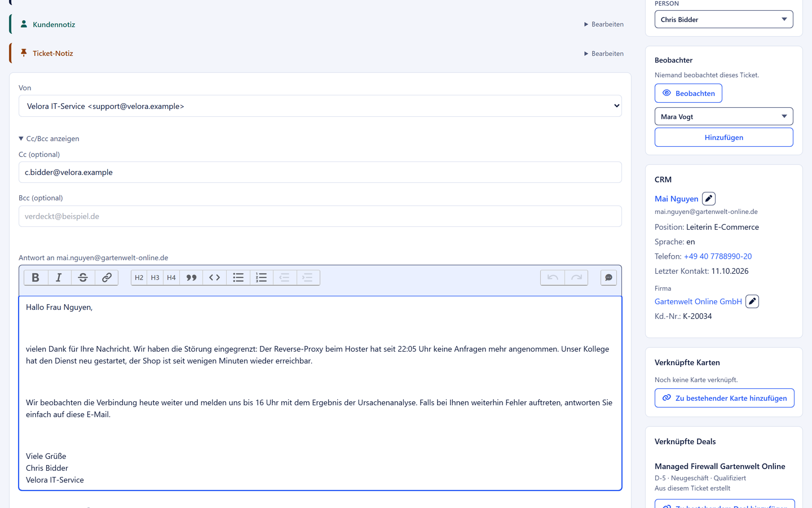The height and width of the screenshot is (508, 812).
Task: Open Gartenwelt Online GmbH company link
Action: pos(698,301)
